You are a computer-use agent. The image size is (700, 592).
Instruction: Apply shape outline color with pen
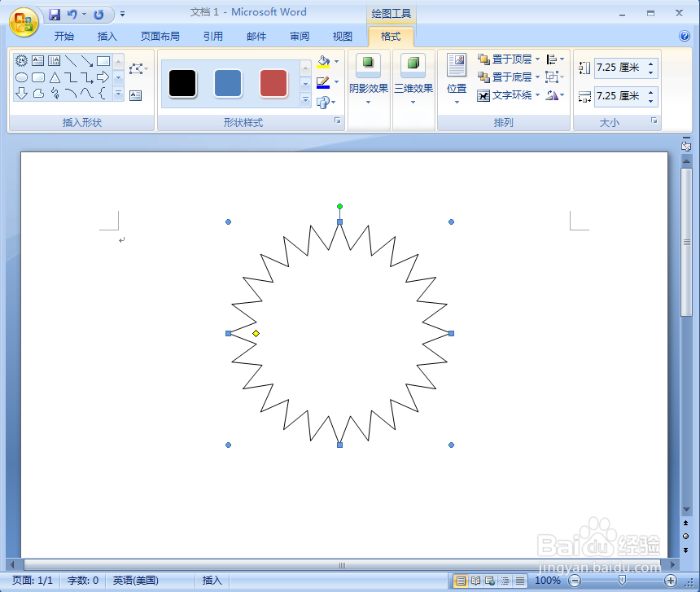click(x=323, y=82)
